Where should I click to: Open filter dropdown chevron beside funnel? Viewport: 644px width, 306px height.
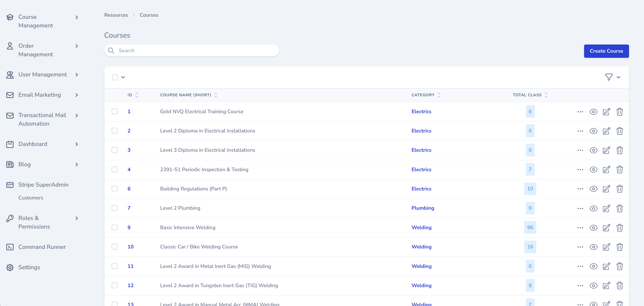(618, 77)
